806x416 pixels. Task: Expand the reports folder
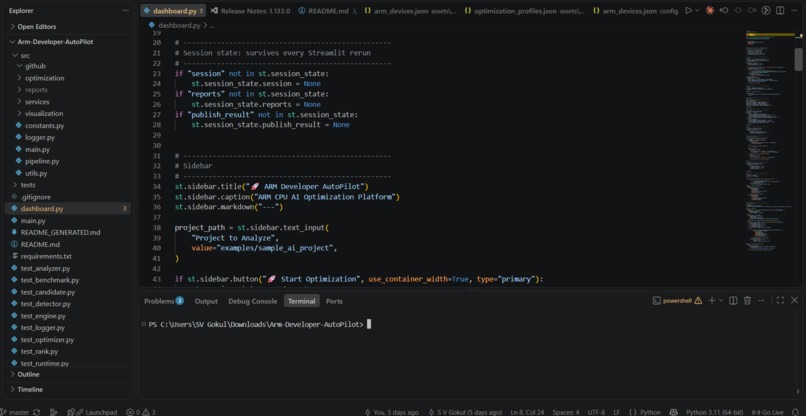(x=36, y=90)
